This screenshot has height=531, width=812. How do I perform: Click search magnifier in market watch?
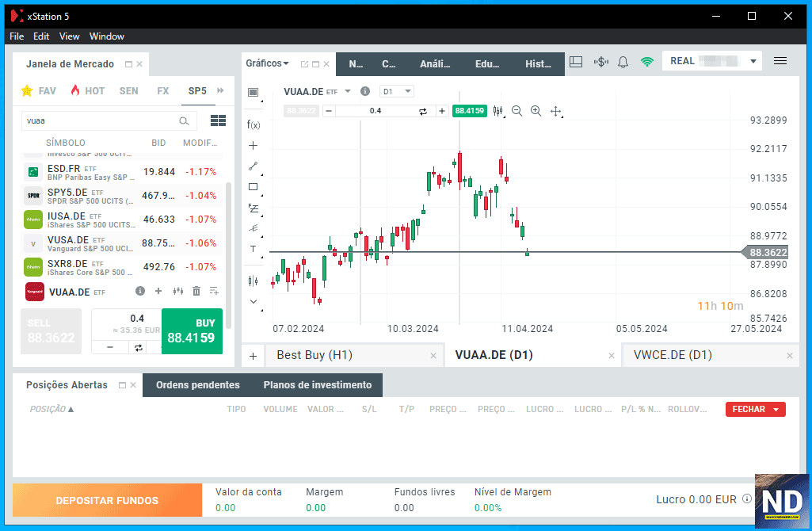pos(184,121)
